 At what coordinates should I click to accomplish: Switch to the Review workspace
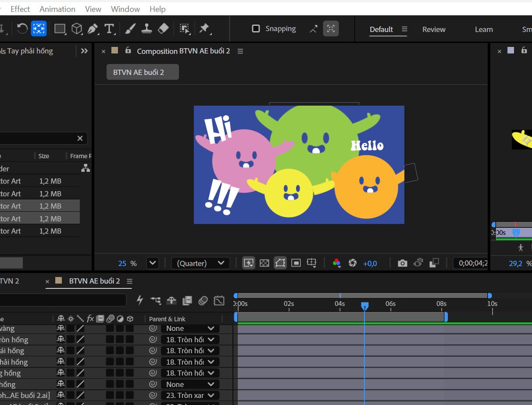tap(434, 29)
